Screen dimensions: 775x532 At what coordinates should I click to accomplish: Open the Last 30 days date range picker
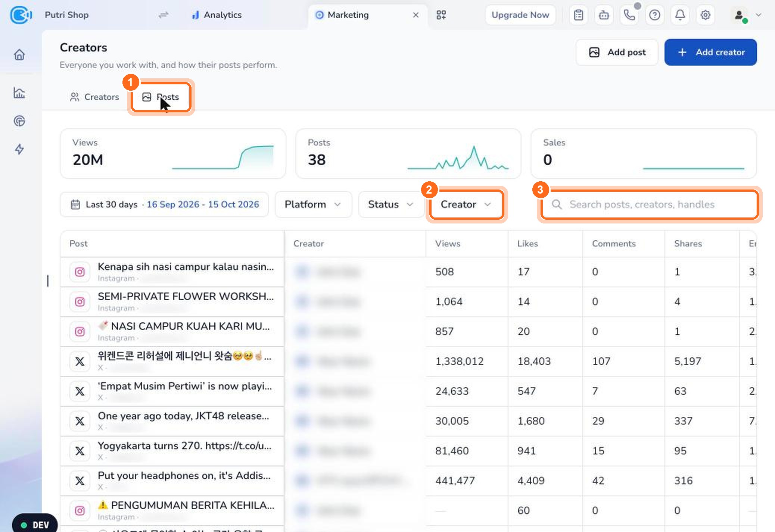(x=164, y=204)
